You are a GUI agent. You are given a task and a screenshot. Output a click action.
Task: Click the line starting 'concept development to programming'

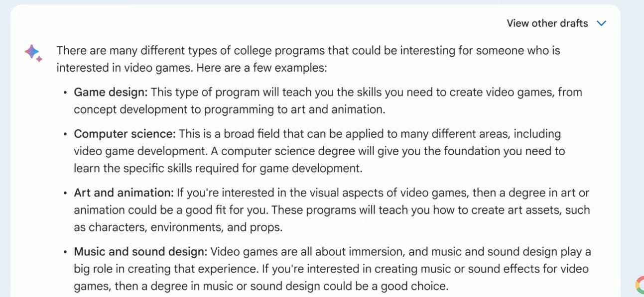[x=230, y=109]
